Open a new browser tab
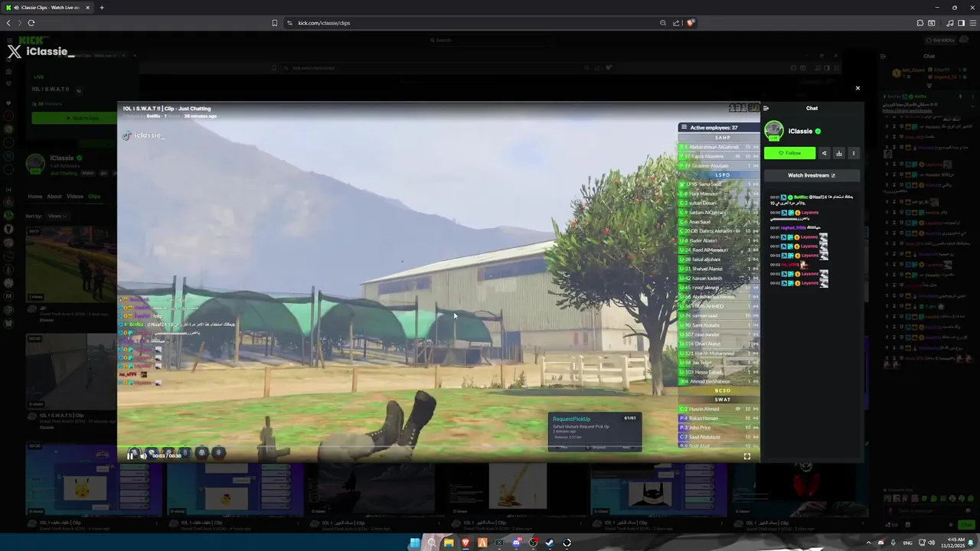 click(102, 8)
